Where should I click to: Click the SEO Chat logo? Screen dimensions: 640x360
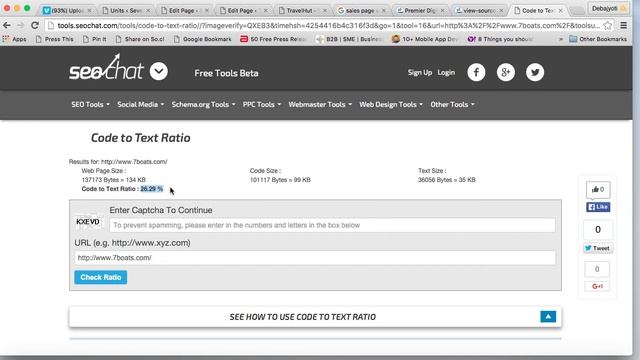106,67
